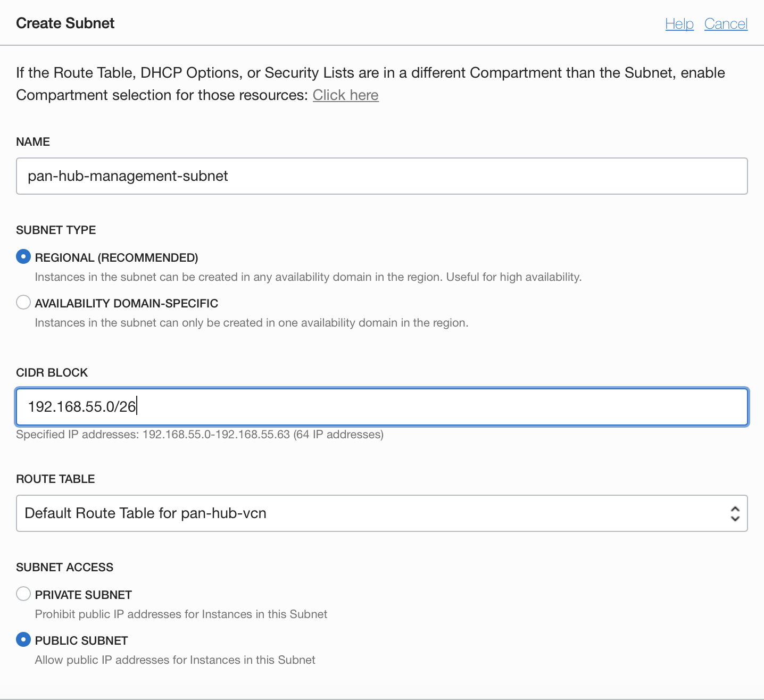Screen dimensions: 764x700
Task: Click the 'Click here' compartment selection link
Action: pos(345,95)
